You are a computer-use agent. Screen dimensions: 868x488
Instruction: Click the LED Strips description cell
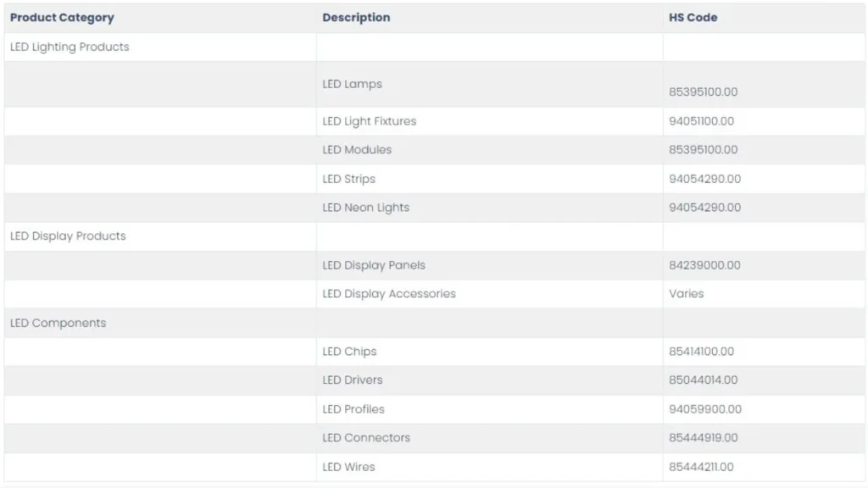coord(348,179)
